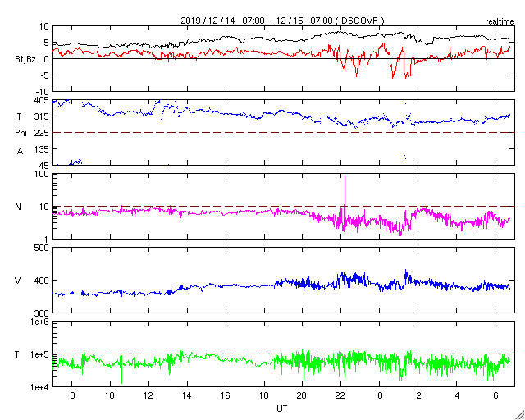Click the 'realtime' label at top right

pos(500,22)
